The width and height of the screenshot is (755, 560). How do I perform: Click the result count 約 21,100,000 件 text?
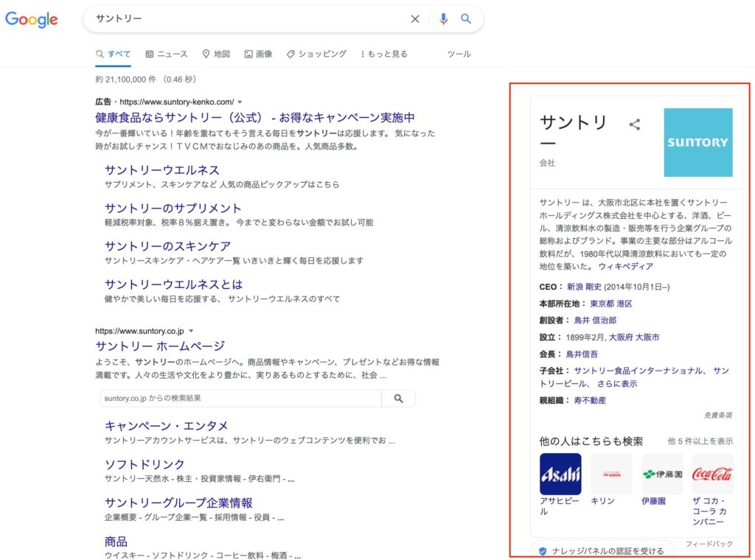pyautogui.click(x=126, y=80)
